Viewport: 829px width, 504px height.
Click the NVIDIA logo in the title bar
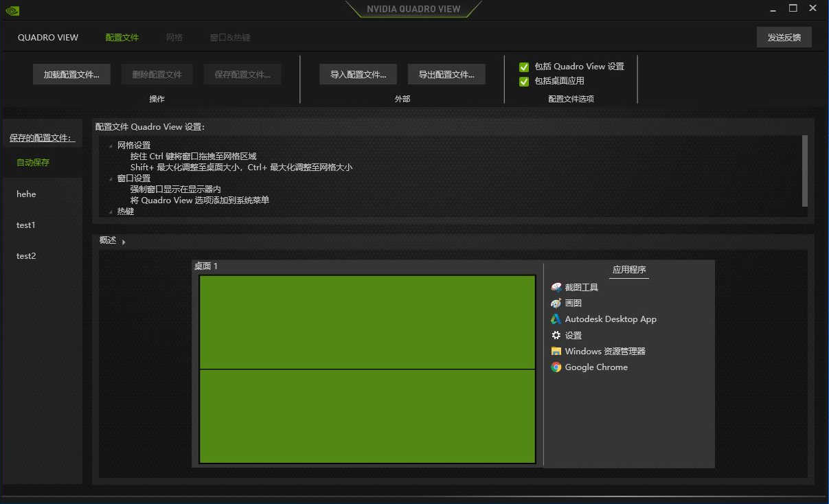pyautogui.click(x=12, y=10)
